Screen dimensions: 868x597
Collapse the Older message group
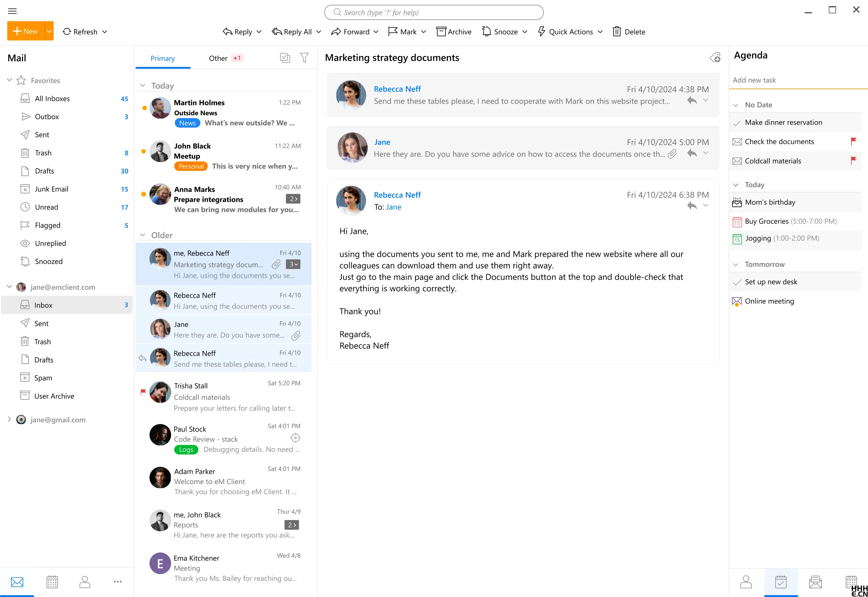[x=143, y=235]
